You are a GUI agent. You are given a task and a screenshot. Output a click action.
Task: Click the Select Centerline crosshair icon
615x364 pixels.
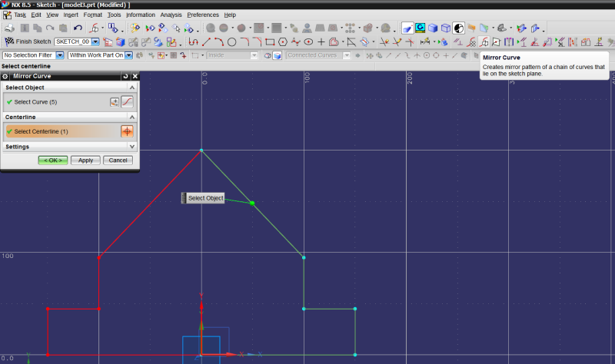(x=127, y=131)
